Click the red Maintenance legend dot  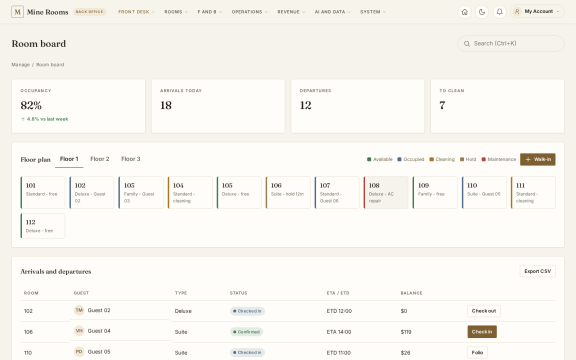click(484, 159)
